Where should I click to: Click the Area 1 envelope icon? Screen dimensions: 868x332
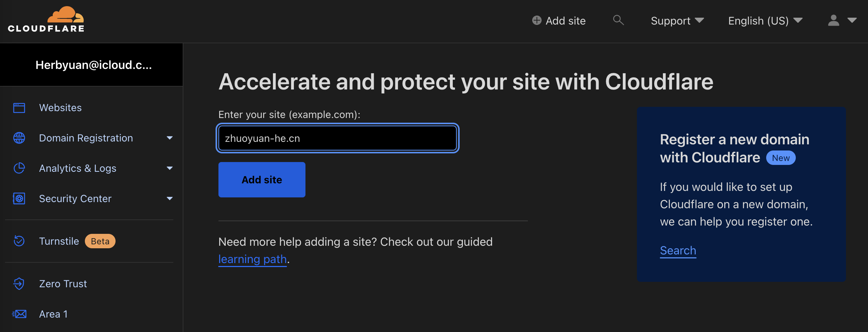(19, 314)
